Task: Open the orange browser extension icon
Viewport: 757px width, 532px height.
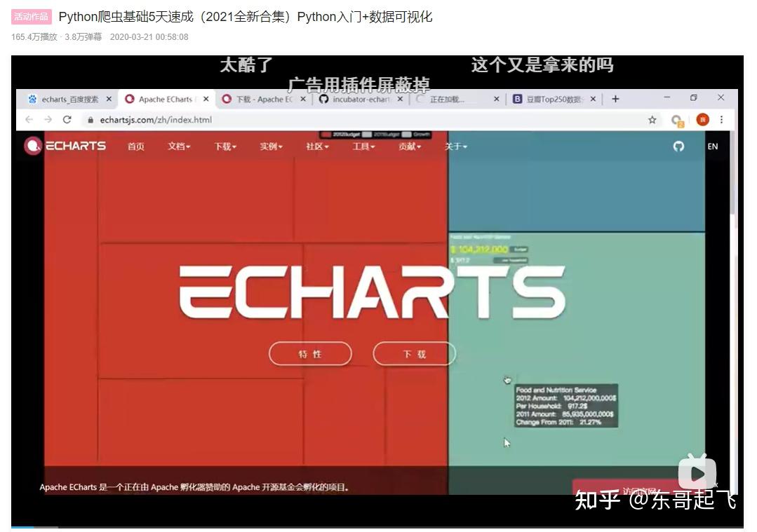Action: point(678,121)
